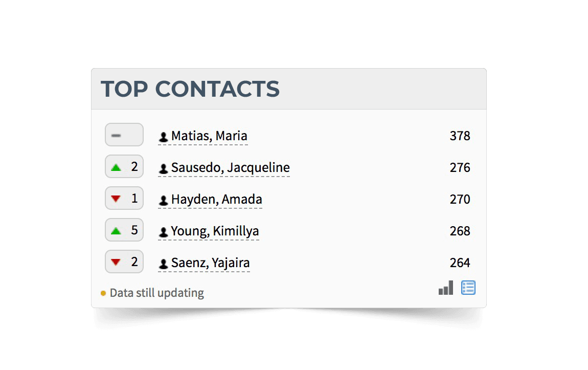Click the rank badge showing up 5
588x370 pixels.
coord(124,230)
